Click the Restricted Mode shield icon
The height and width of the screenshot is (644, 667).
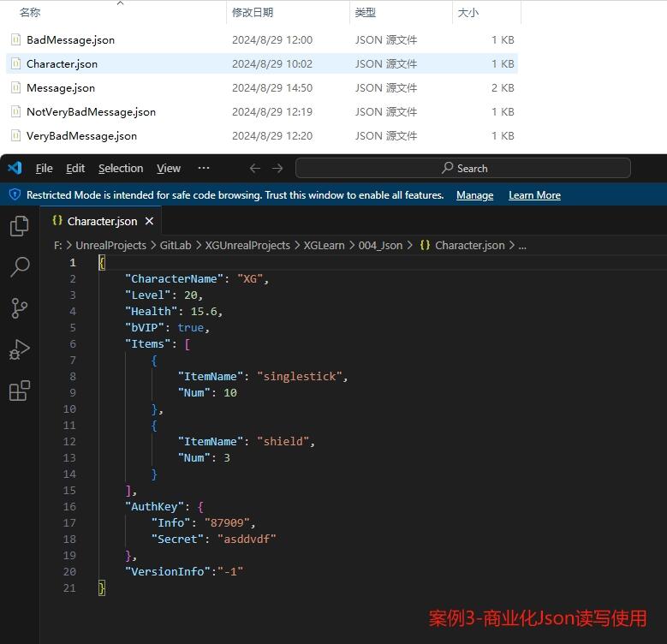click(x=15, y=194)
